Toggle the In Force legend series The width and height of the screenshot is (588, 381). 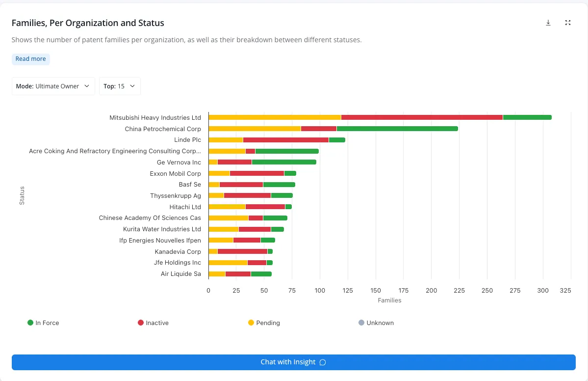point(43,323)
